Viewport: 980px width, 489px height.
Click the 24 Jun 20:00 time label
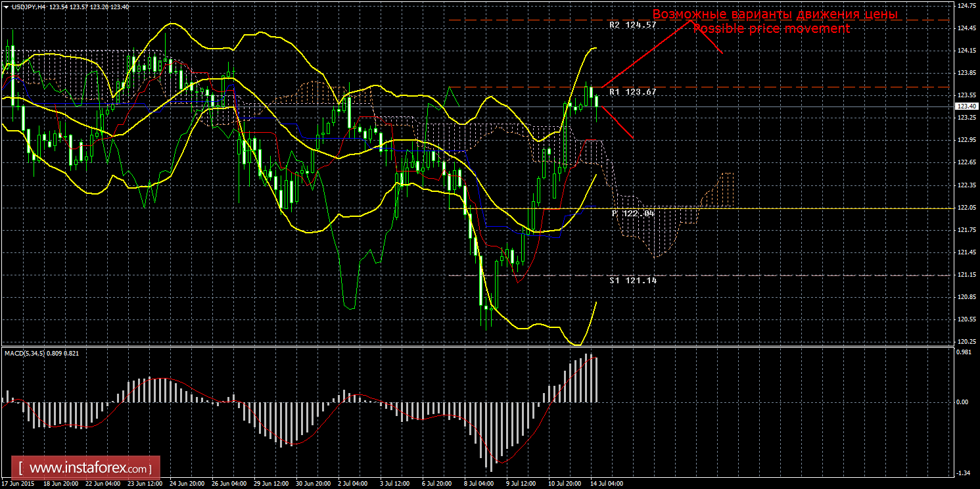187,483
